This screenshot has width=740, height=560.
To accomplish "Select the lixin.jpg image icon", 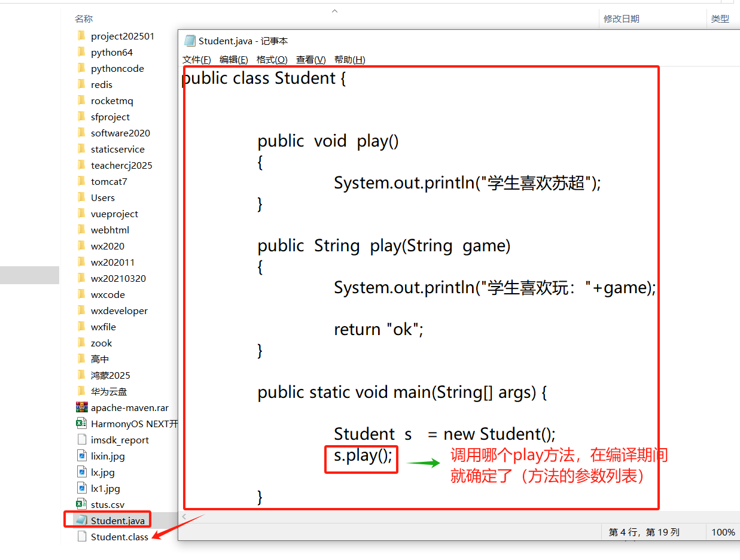I will (x=81, y=456).
